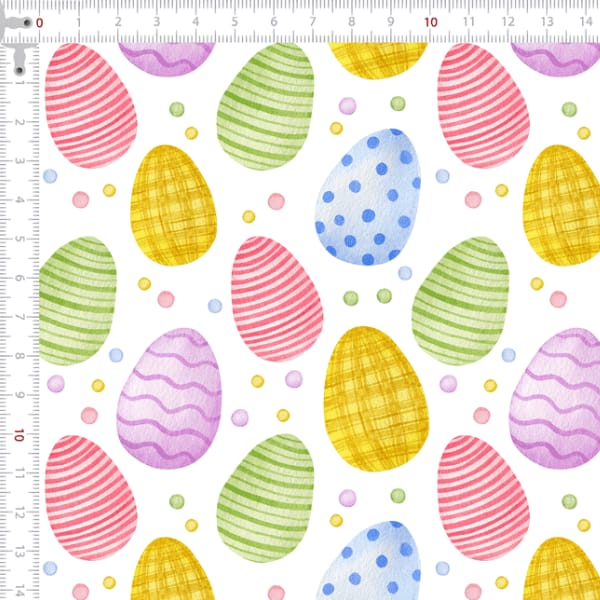
Task: Click number 13 on the left ruler
Action: click(20, 552)
